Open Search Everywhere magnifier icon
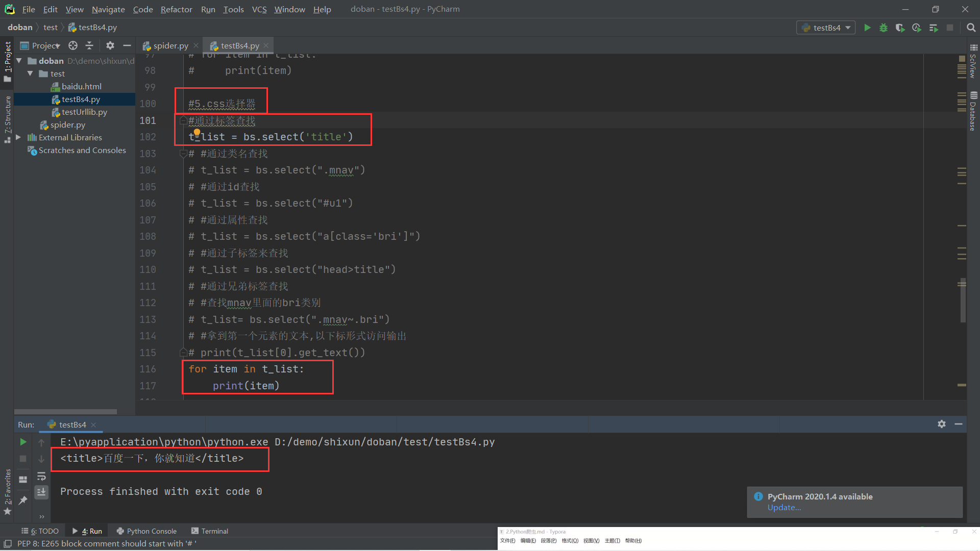This screenshot has width=980, height=551. click(971, 28)
